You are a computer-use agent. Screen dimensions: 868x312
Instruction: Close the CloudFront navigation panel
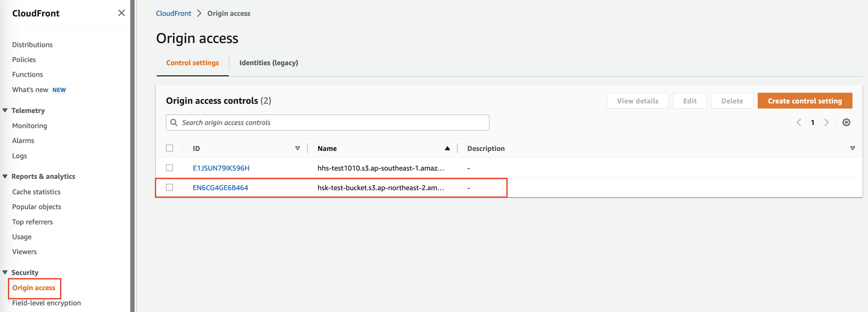(x=121, y=13)
